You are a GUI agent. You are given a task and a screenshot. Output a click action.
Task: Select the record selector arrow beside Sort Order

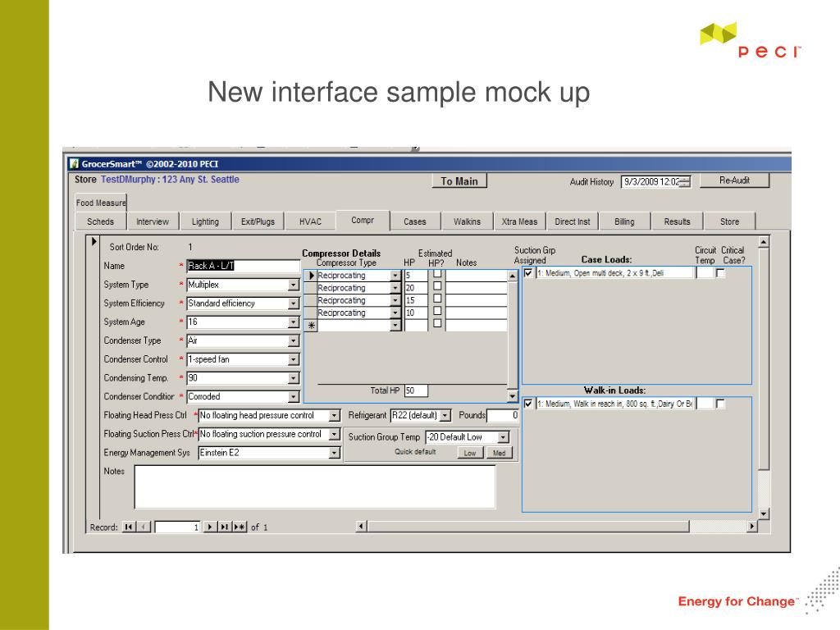pyautogui.click(x=94, y=242)
